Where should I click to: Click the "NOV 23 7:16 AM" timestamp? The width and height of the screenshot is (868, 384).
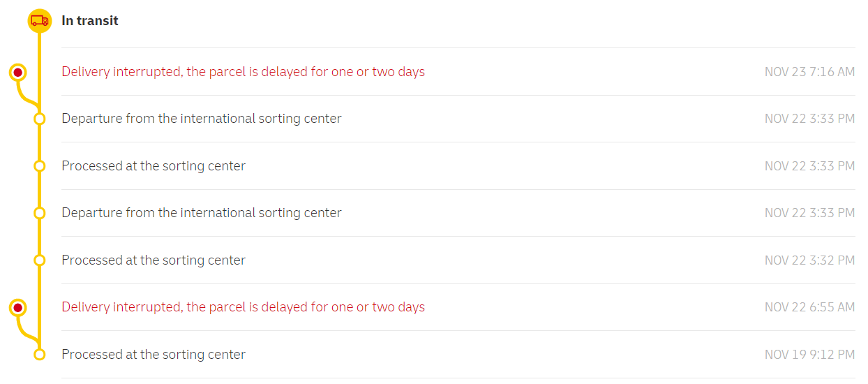[809, 72]
